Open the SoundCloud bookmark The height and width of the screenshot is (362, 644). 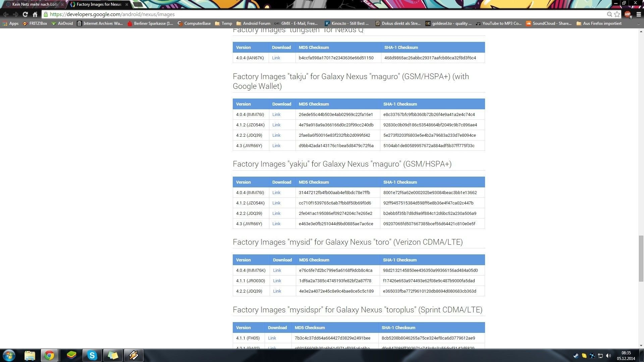549,23
